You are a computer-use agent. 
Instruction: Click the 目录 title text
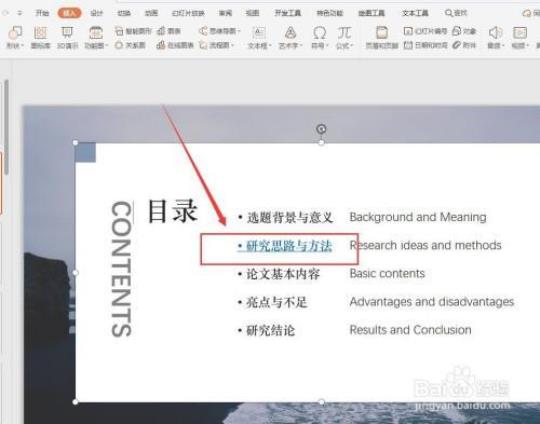click(173, 211)
